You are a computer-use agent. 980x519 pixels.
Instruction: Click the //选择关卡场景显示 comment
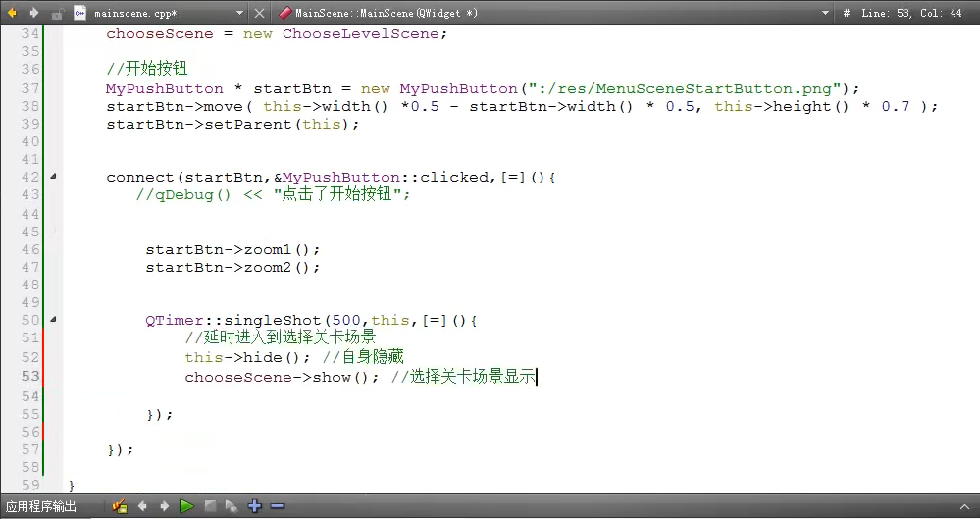pos(463,377)
